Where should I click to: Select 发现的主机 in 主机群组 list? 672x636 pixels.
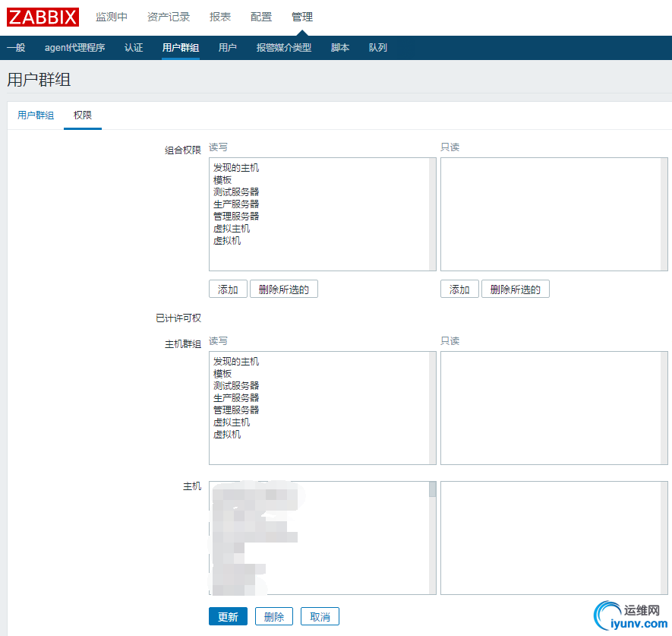coord(236,362)
